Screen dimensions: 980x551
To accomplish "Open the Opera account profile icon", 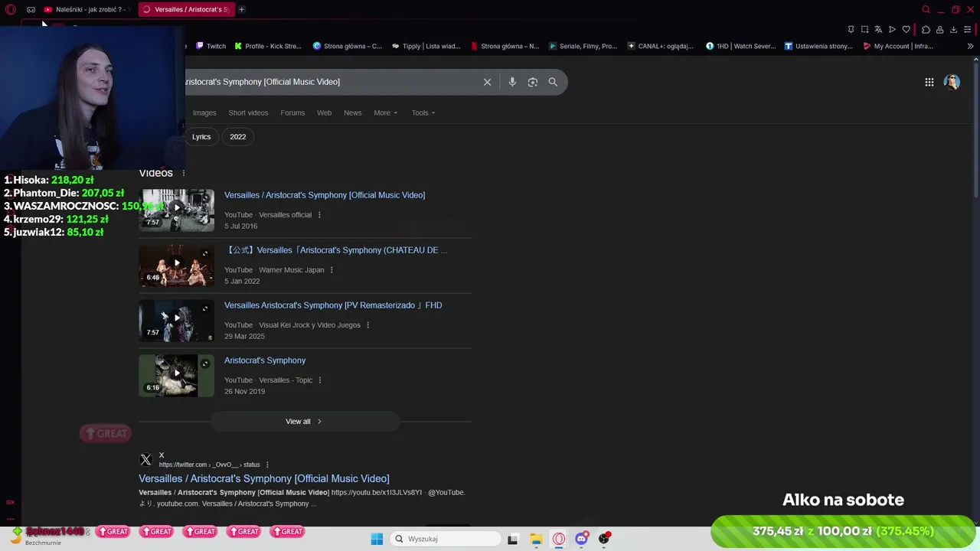I will 939,29.
